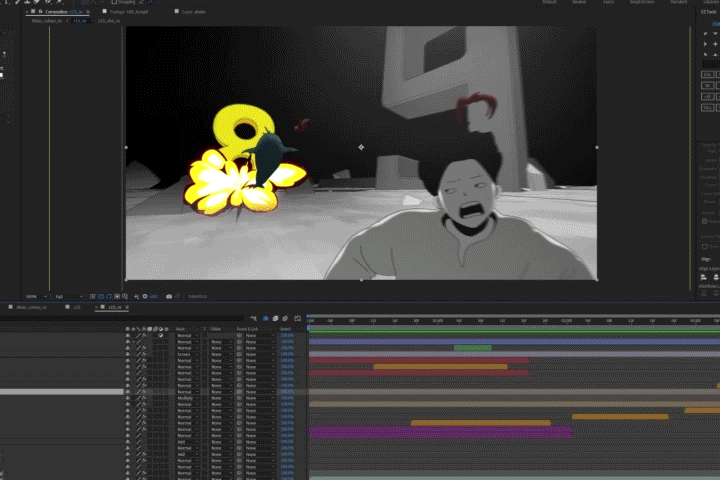Open the Show Channel color icon
This screenshot has width=720, height=480.
[136, 297]
